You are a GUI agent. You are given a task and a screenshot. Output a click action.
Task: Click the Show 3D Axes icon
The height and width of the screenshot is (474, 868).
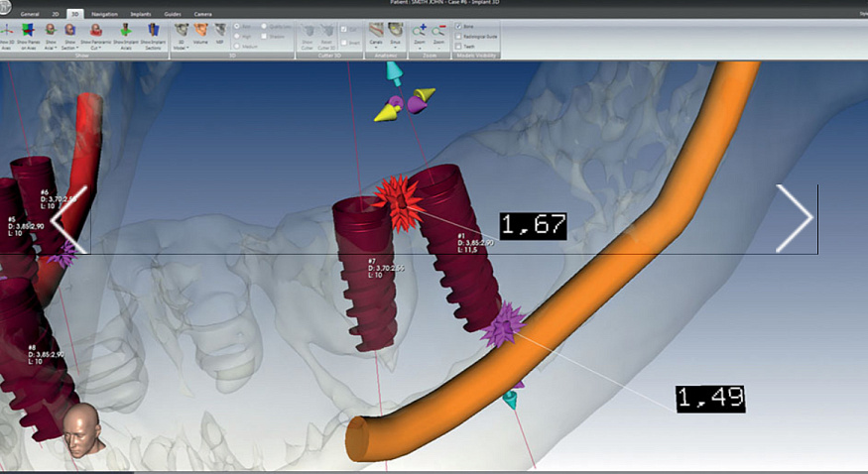click(x=7, y=31)
